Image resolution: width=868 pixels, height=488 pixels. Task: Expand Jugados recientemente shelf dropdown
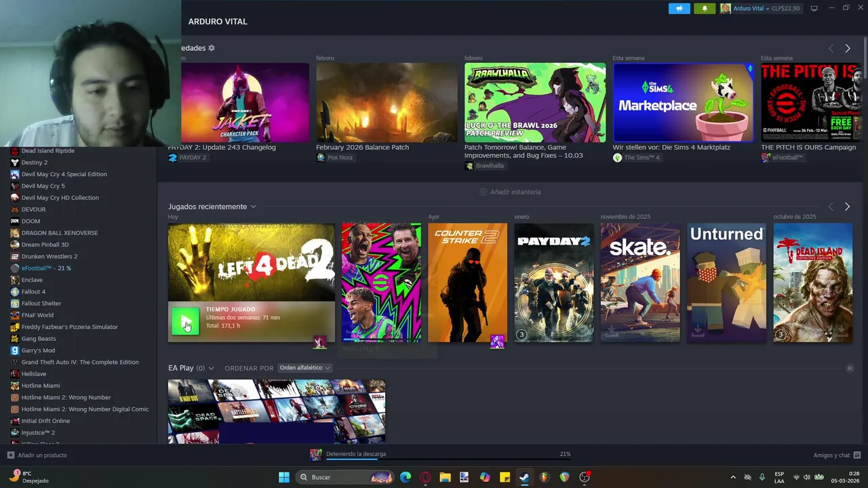(x=253, y=207)
